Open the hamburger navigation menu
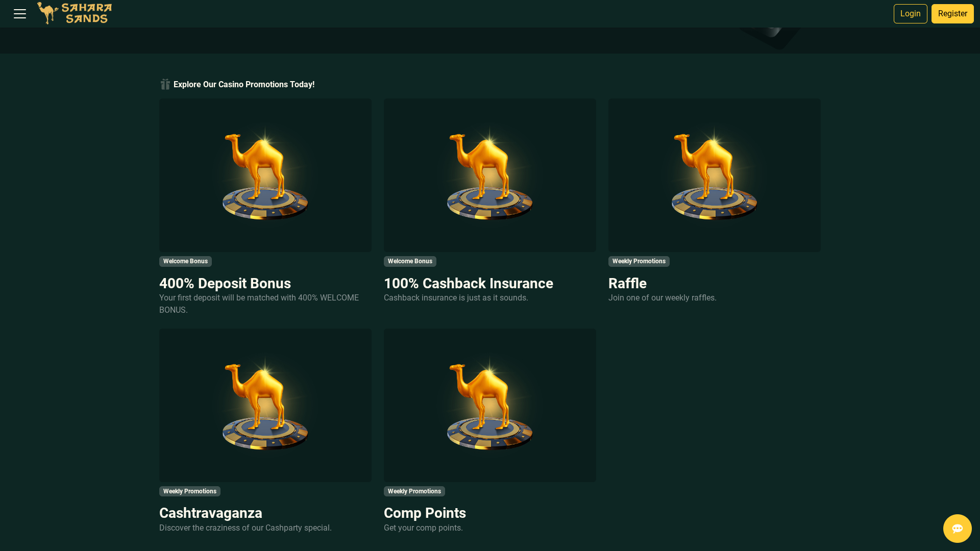The height and width of the screenshot is (551, 980). (19, 14)
